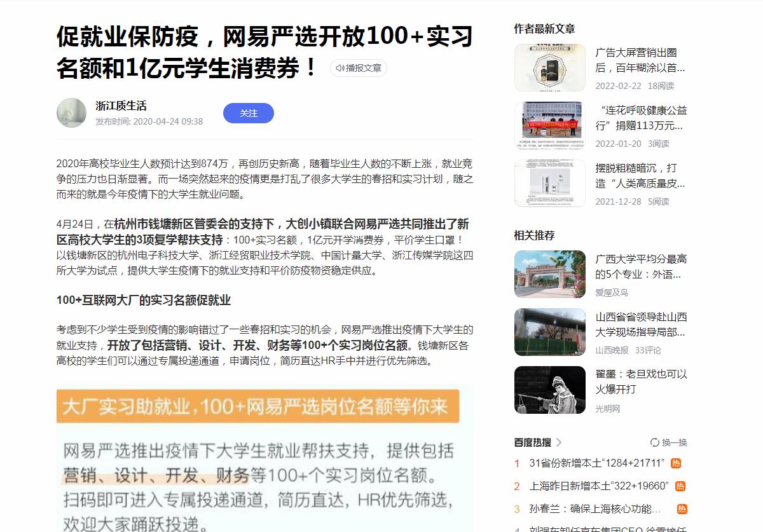Expand 百度热搜 via its chevron arrow
763x532 pixels.
pos(559,442)
